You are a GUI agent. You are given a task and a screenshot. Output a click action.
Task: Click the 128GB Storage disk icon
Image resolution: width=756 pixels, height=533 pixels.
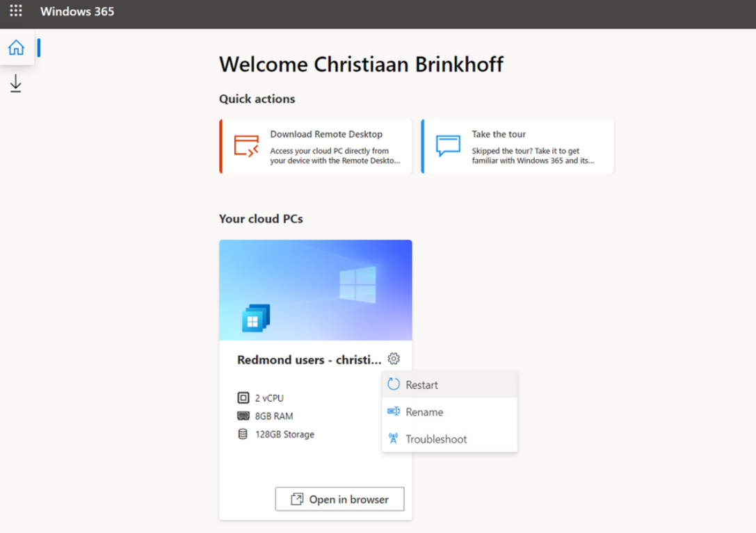[243, 434]
